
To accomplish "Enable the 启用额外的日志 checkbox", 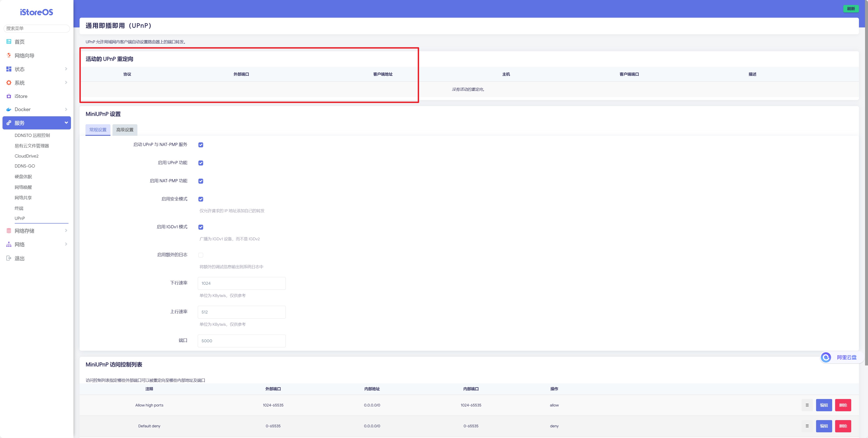I will pyautogui.click(x=201, y=255).
